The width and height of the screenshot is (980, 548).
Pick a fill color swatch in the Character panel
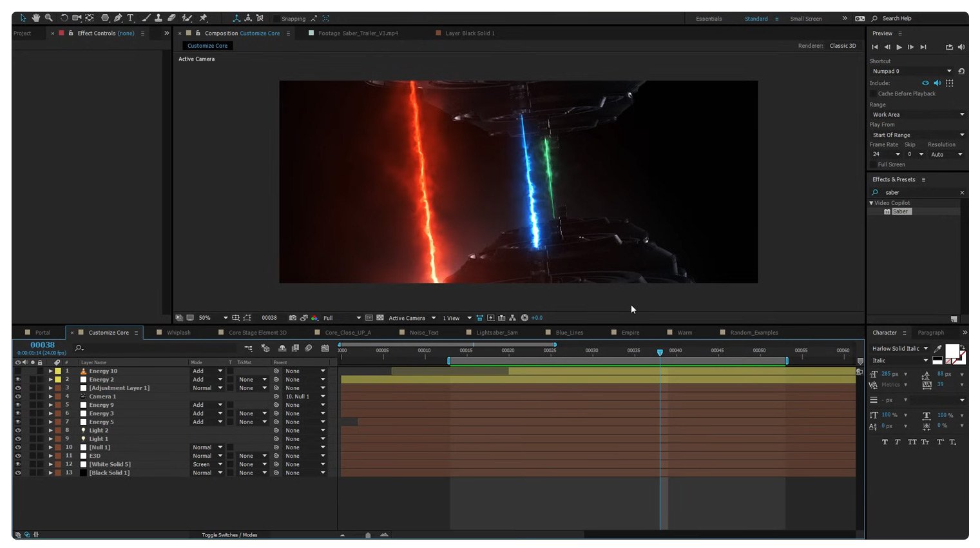[952, 351]
